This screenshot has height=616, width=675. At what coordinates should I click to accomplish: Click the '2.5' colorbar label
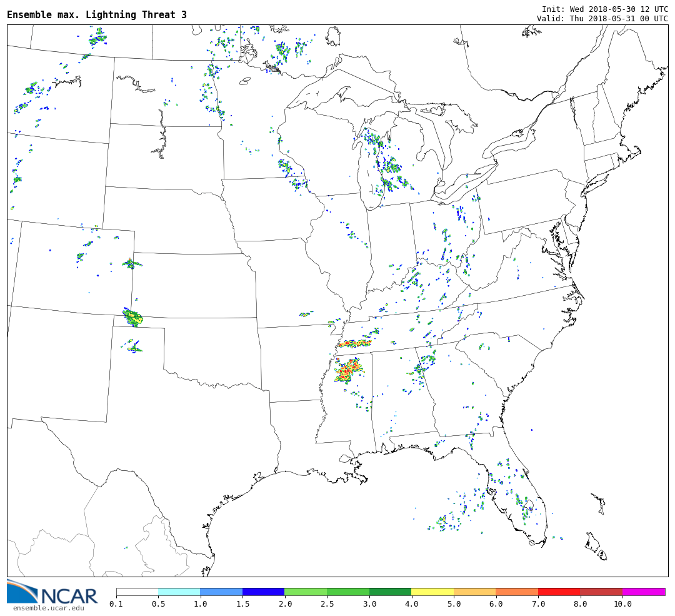coord(327,604)
